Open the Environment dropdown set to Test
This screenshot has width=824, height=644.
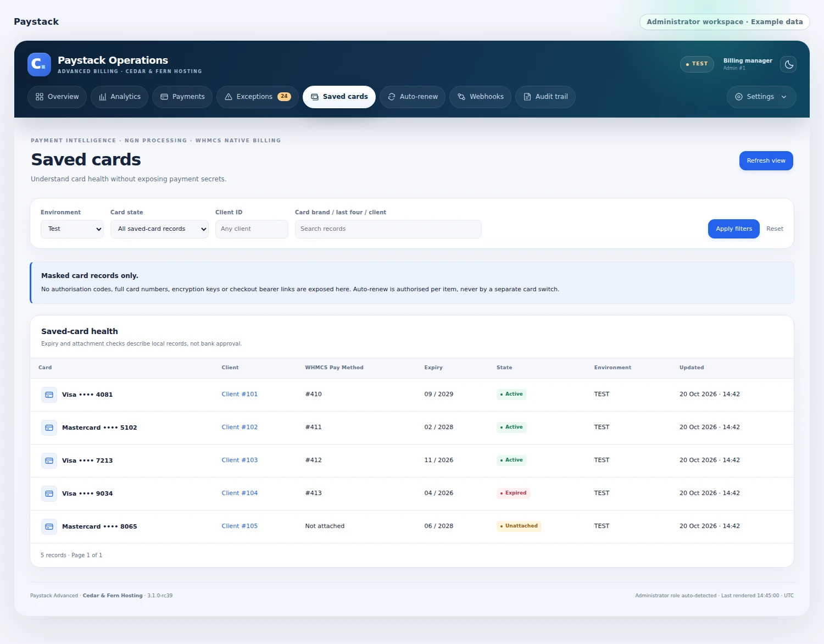tap(73, 229)
